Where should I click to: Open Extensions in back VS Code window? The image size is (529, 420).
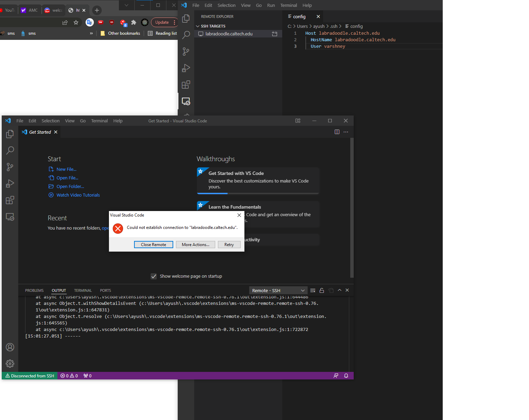pos(186,85)
